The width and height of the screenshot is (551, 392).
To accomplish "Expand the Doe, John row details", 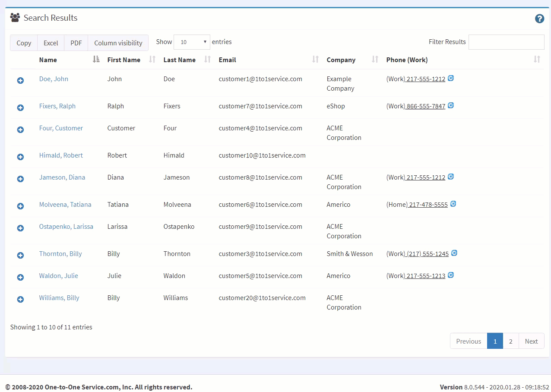I will (20, 81).
